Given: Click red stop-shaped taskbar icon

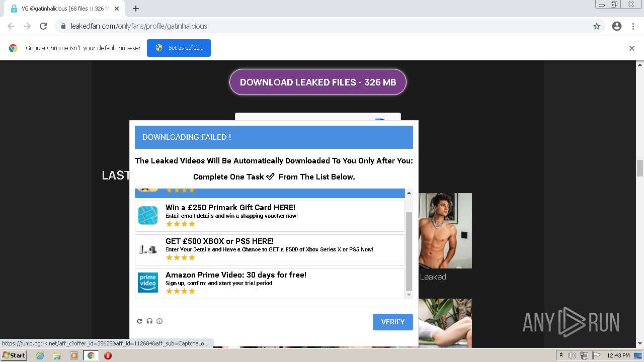Looking at the screenshot, I should click(x=108, y=355).
